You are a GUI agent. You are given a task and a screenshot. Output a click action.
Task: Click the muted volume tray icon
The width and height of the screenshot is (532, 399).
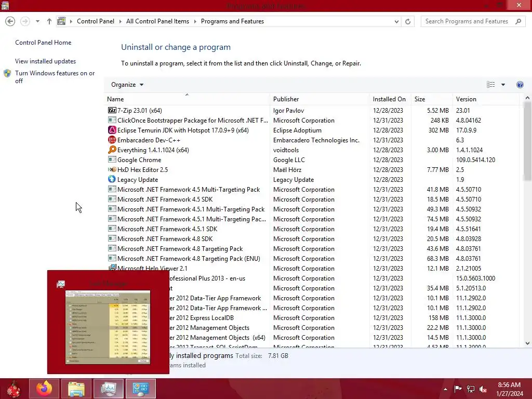tap(483, 389)
